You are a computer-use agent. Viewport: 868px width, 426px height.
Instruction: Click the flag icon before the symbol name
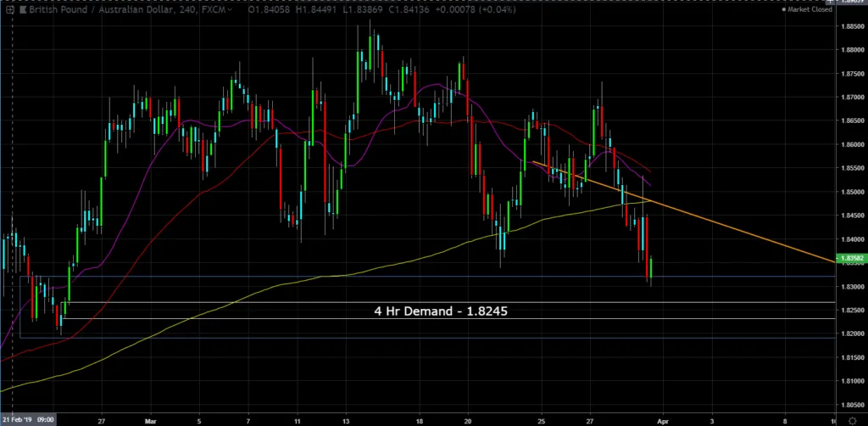coord(21,8)
